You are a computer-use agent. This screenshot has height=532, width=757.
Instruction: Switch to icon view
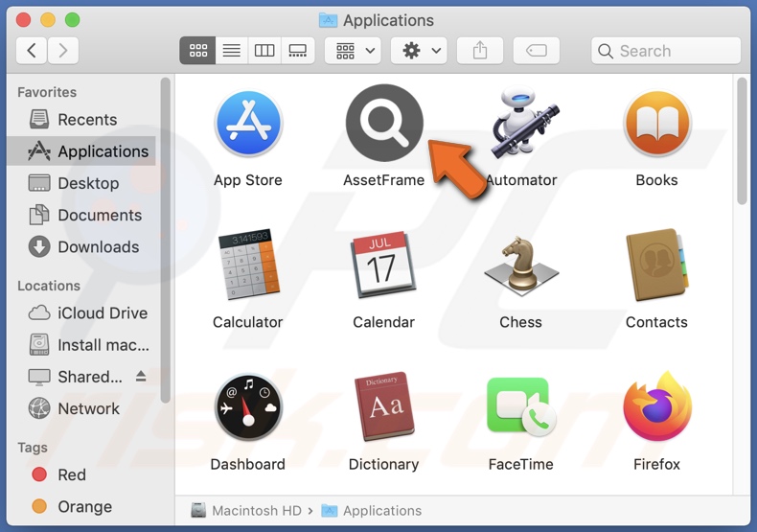click(198, 50)
